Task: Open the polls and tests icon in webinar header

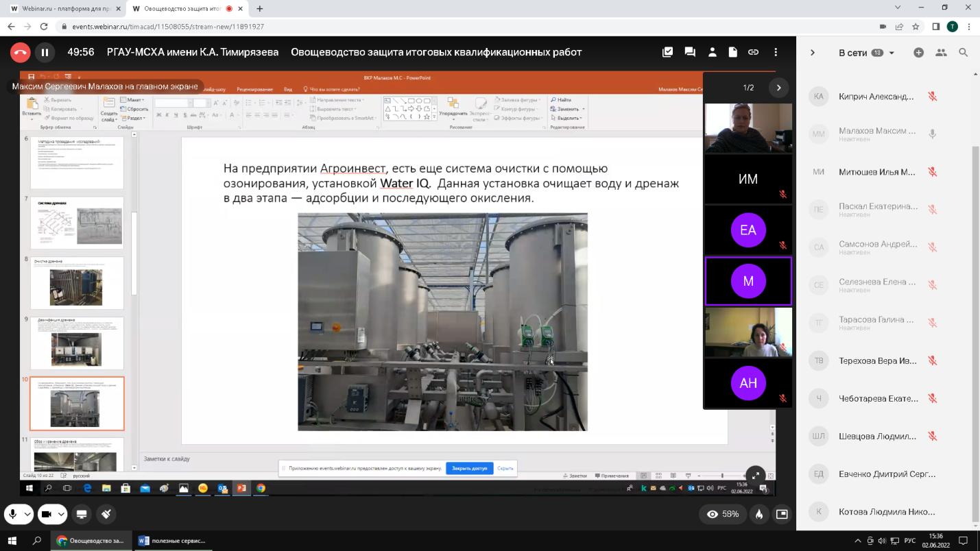Action: (668, 52)
